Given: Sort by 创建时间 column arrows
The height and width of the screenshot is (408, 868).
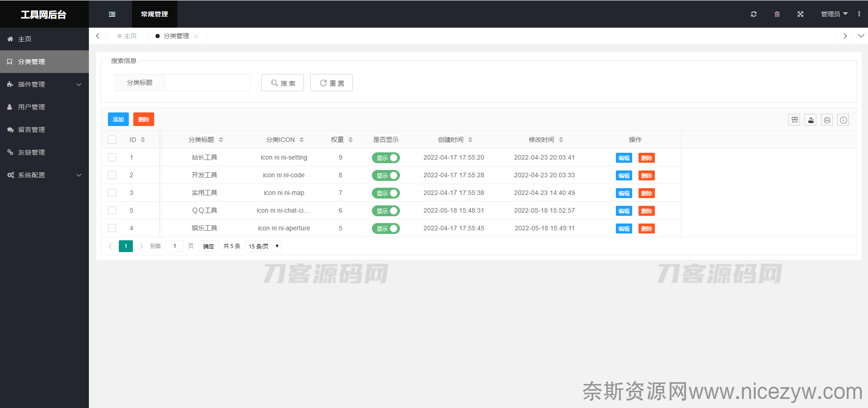Looking at the screenshot, I should tap(470, 140).
